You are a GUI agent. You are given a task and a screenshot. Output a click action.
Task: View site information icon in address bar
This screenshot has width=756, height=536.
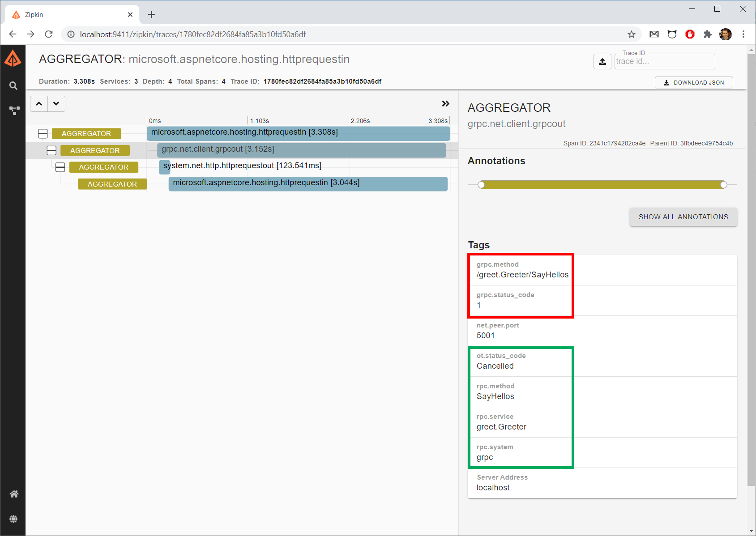click(x=71, y=34)
